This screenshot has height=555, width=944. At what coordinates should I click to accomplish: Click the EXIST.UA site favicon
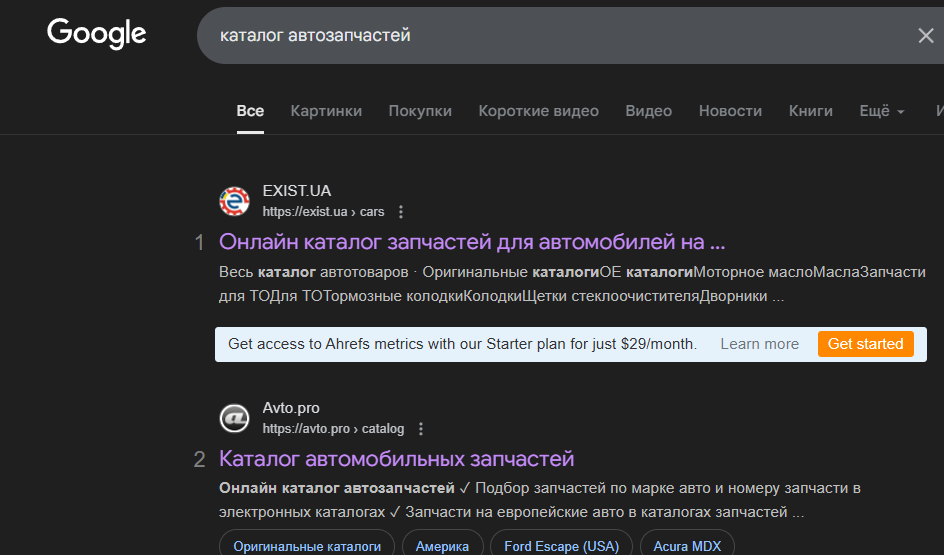234,201
